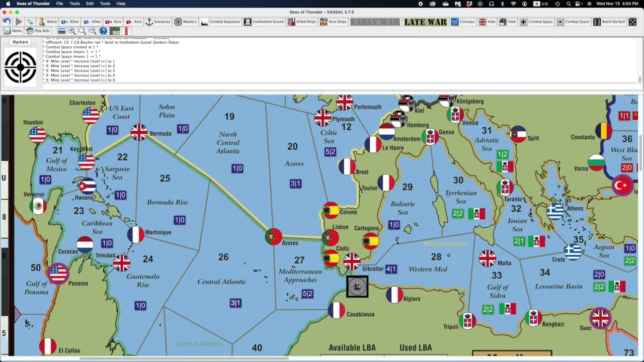The image size is (644, 362).
Task: Open the Batch Die Roll button
Action: pos(609,22)
